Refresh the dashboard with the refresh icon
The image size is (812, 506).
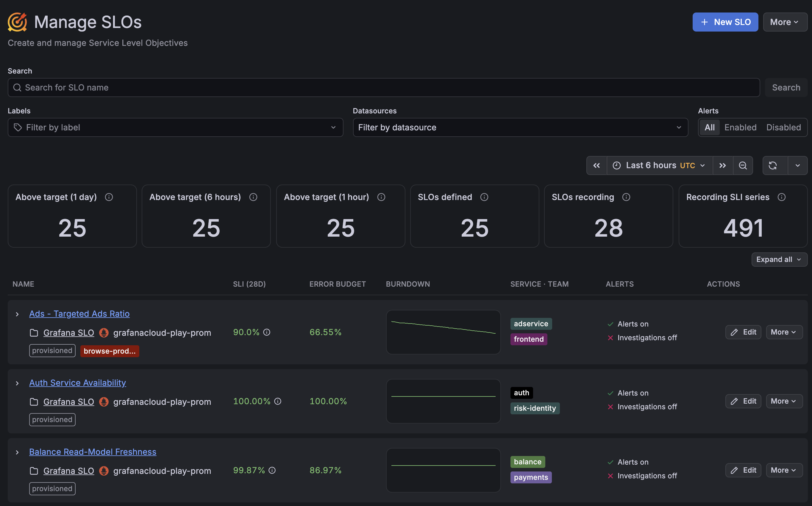[x=772, y=165]
